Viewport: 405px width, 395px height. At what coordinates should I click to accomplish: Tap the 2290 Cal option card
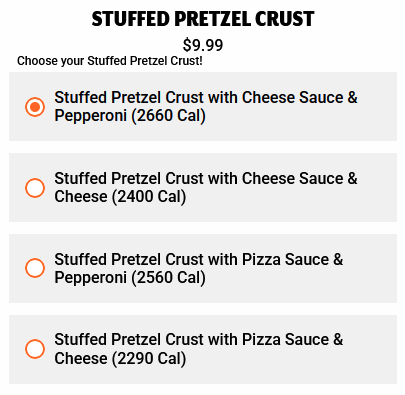coord(203,349)
